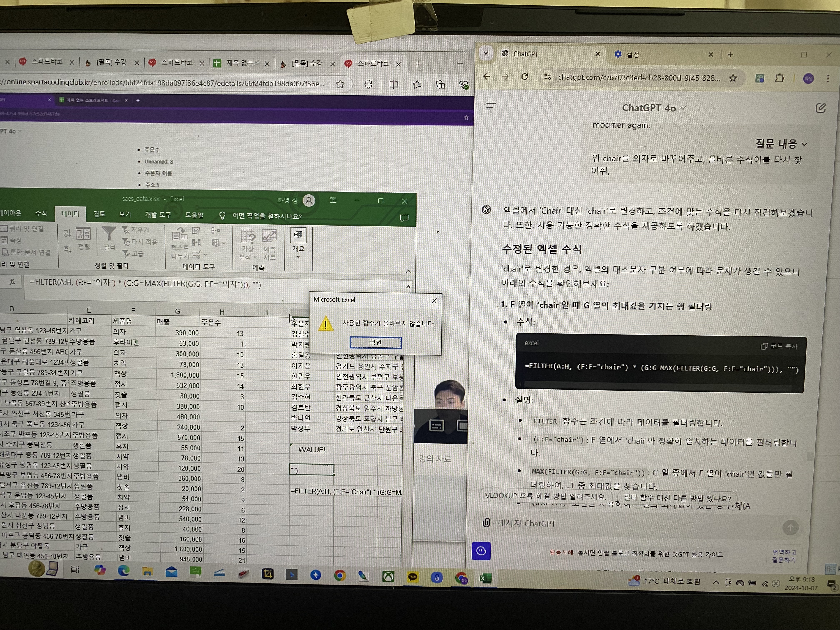Viewport: 840px width, 630px height.
Task: Start a new chat with the edit icon
Action: coord(821,109)
